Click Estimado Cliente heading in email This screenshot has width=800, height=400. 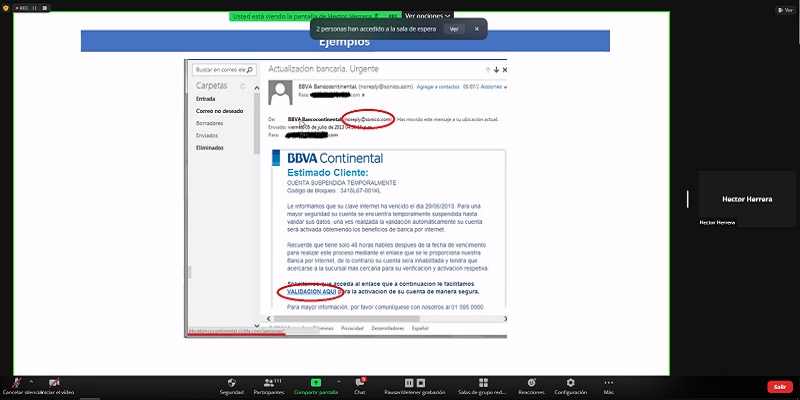point(328,172)
